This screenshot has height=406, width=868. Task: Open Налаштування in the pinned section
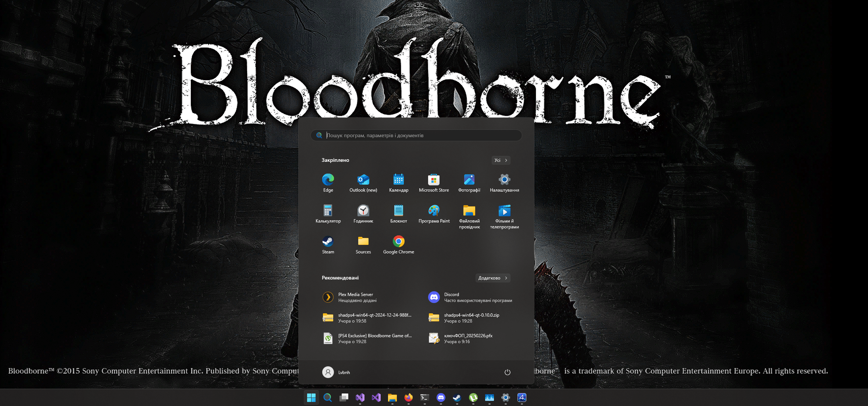(505, 183)
